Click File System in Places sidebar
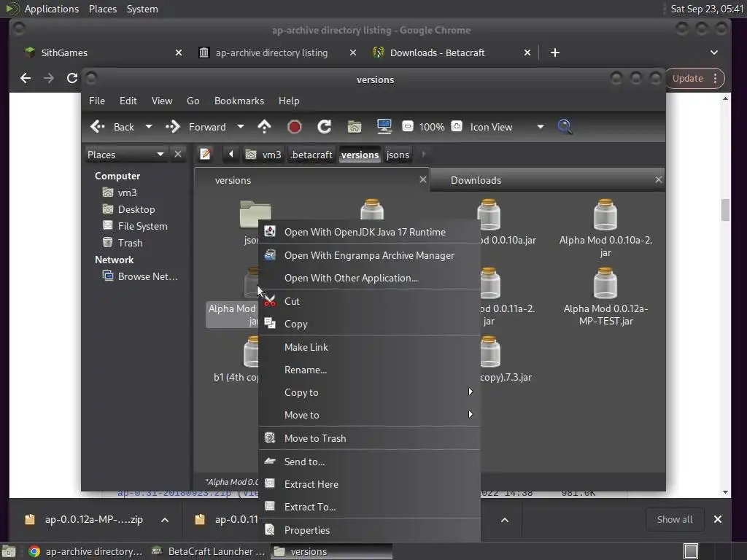 136,226
